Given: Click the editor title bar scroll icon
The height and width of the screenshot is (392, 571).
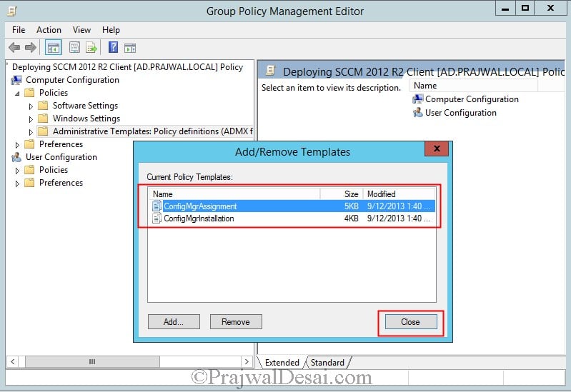Looking at the screenshot, I should coord(11,11).
